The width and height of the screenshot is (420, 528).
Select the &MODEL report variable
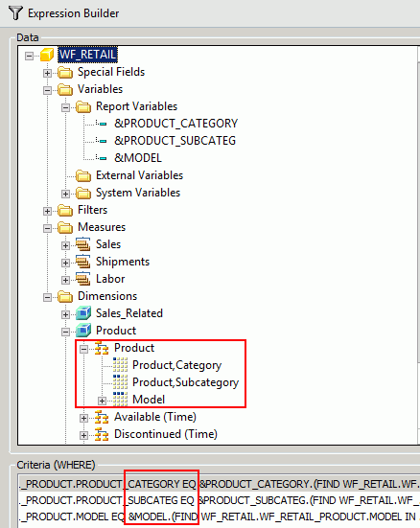pyautogui.click(x=138, y=158)
